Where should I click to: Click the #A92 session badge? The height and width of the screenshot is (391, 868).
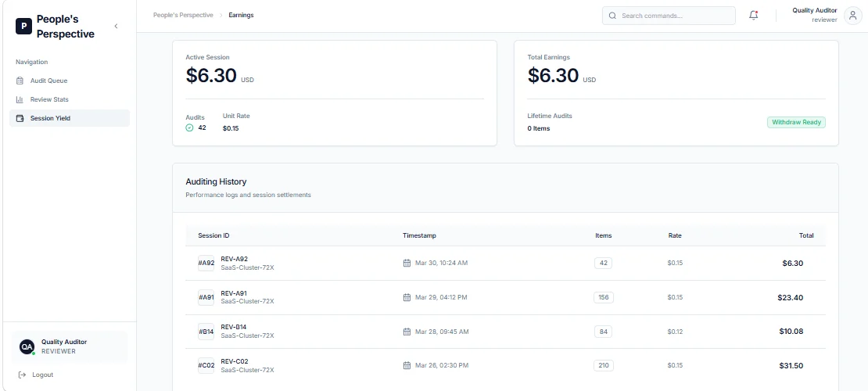206,263
